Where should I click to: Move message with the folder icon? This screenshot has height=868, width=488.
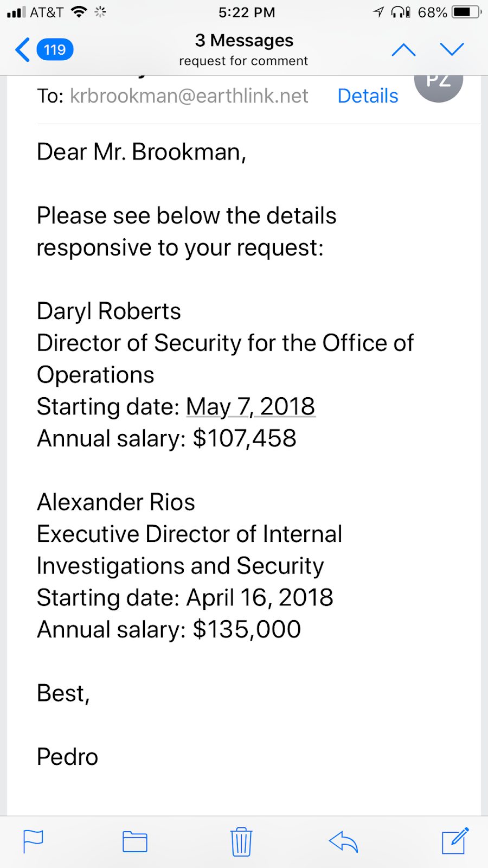click(135, 842)
